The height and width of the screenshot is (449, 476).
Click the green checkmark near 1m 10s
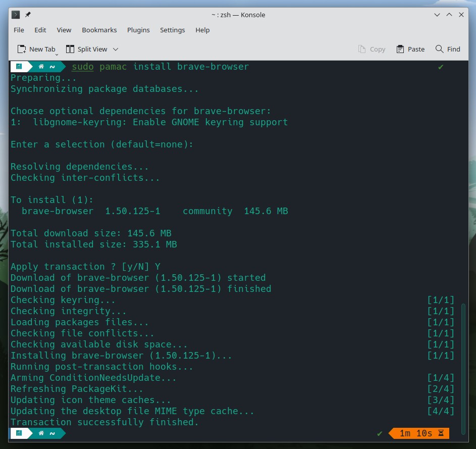click(x=380, y=433)
